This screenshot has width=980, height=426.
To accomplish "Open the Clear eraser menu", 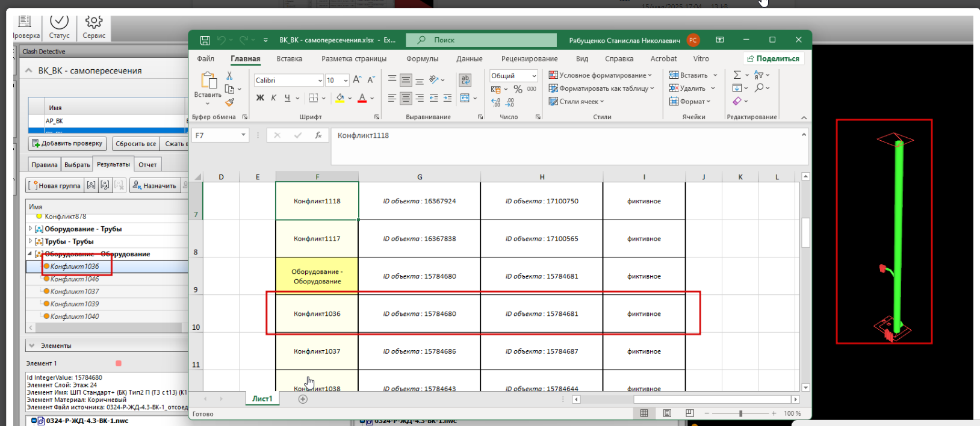I will (x=737, y=101).
